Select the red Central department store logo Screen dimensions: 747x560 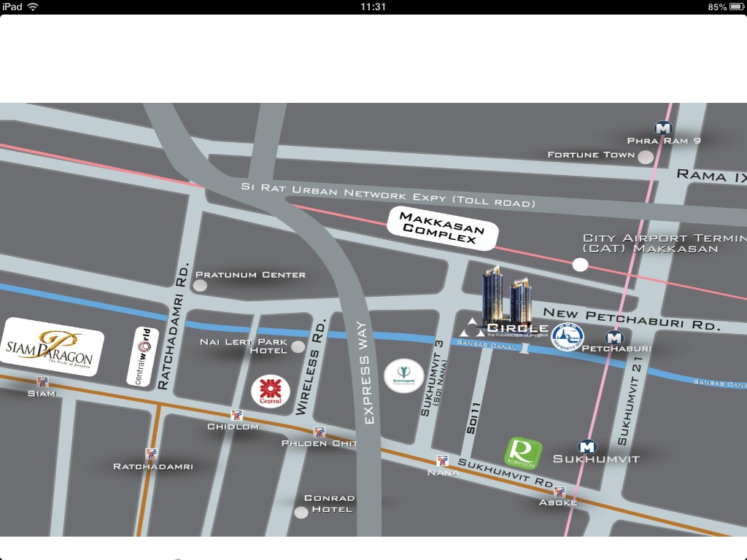pos(271,392)
